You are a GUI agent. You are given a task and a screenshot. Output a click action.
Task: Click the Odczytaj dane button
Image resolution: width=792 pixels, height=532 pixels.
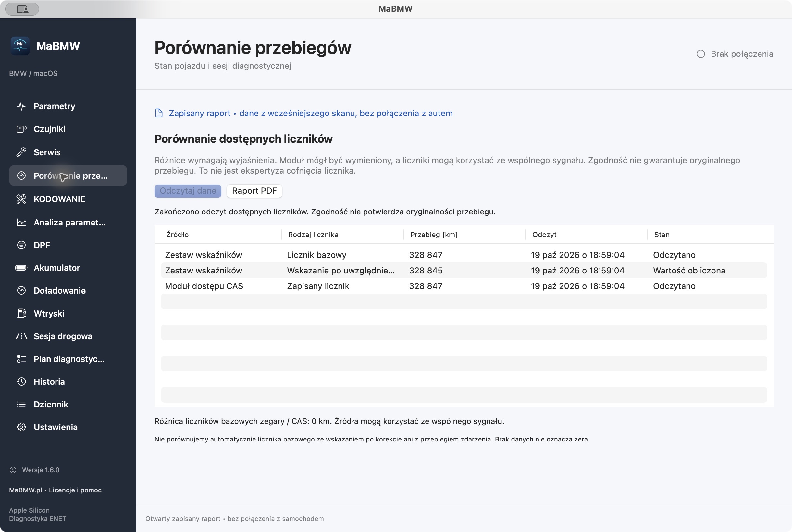point(188,191)
